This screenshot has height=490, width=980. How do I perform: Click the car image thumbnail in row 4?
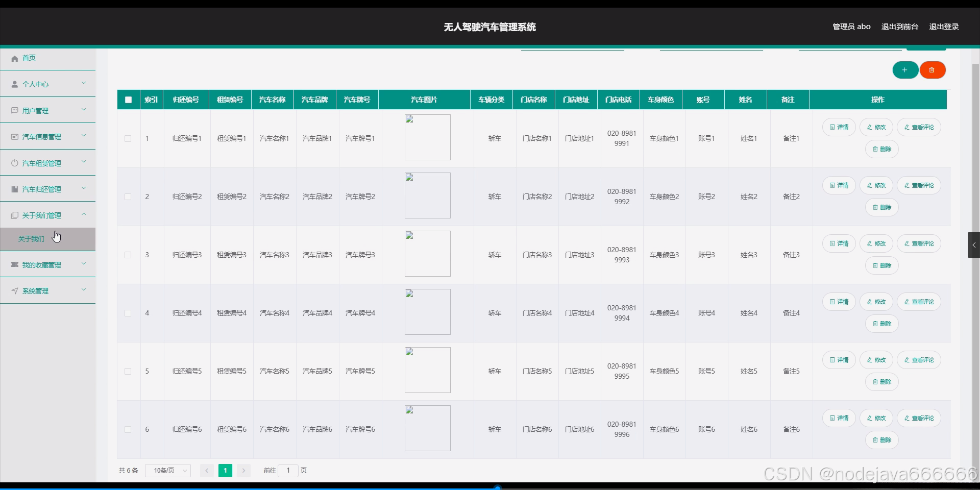point(428,312)
